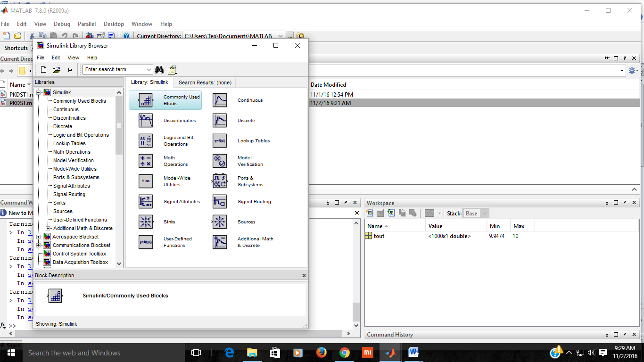The width and height of the screenshot is (644, 362).
Task: Click the new variable icon in Workspace
Action: (x=370, y=213)
